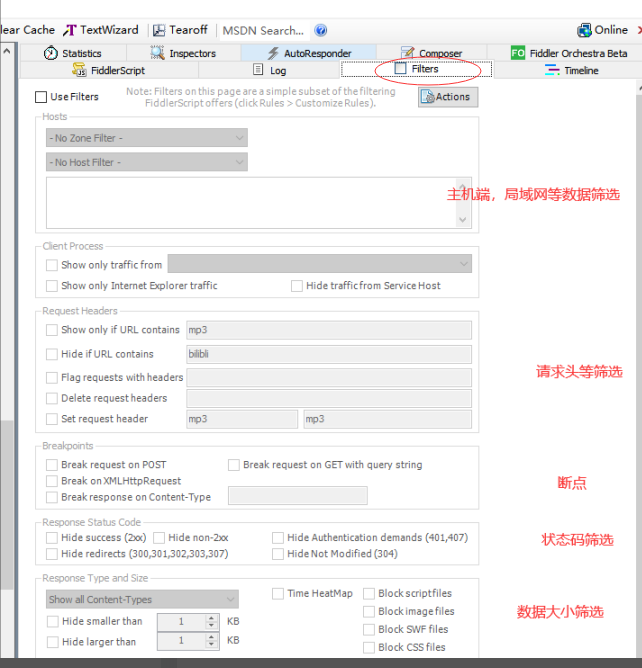Open the MSDN help question icon
This screenshot has width=642, height=668.
[320, 30]
